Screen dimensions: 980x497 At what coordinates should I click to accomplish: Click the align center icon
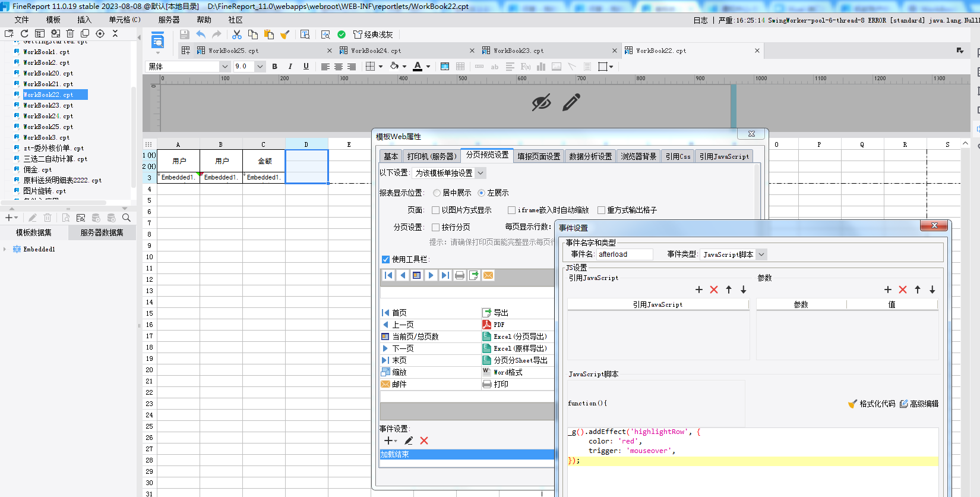pos(339,67)
